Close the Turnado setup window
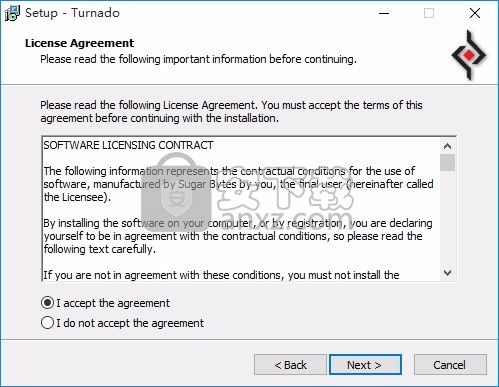Screen dimensions: 499x387 475,13
